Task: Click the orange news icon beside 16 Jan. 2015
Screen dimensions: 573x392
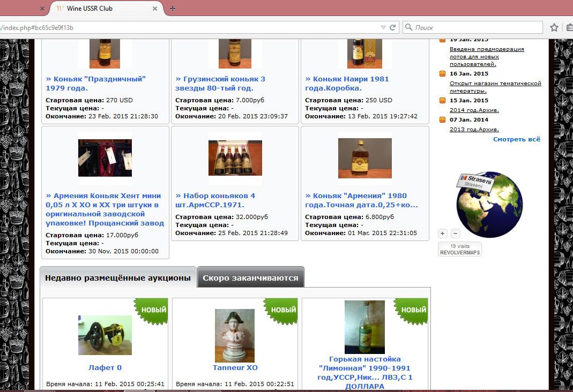Action: click(x=442, y=74)
